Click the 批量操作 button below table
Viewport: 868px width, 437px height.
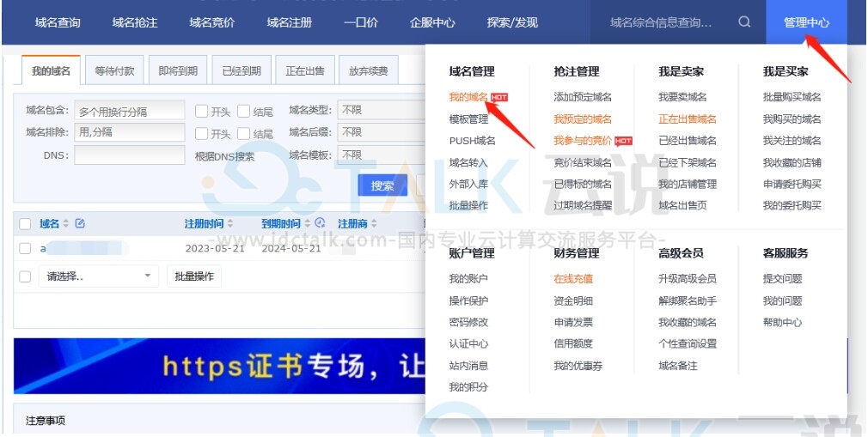(x=194, y=276)
